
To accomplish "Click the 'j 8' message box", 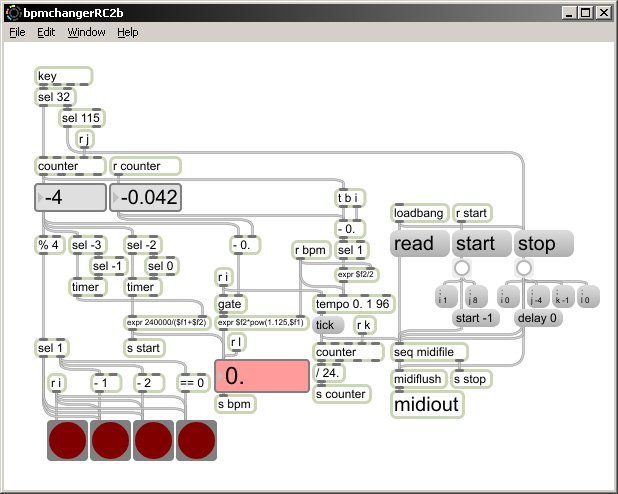I will [476, 297].
